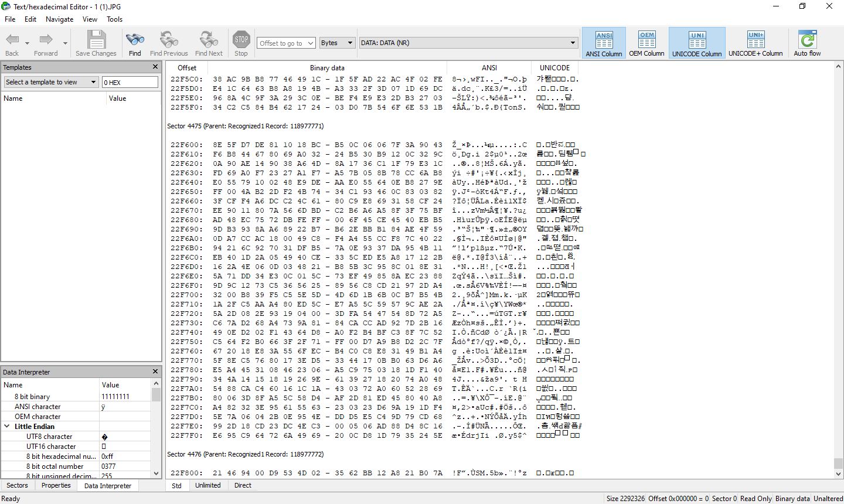
Task: Click the application icon in title bar
Action: (6, 6)
